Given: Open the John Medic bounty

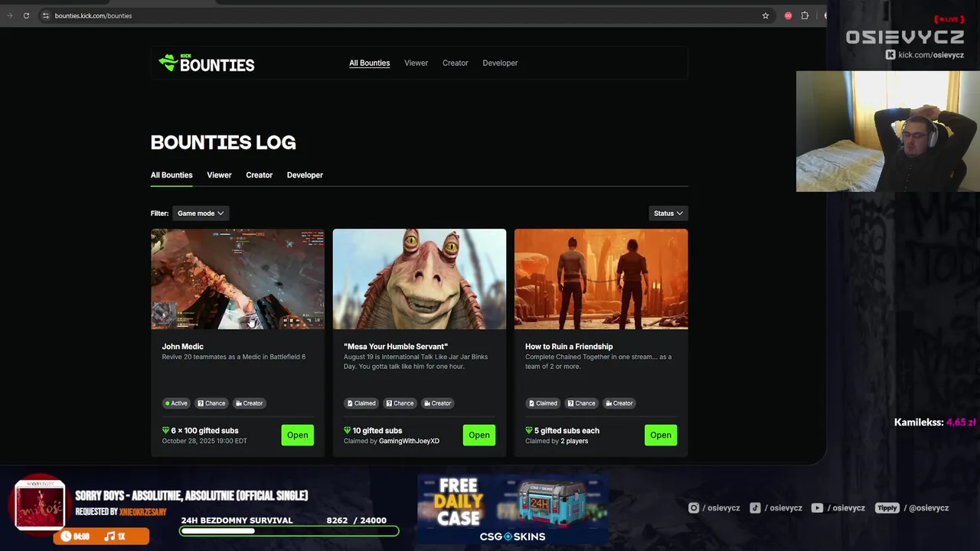Looking at the screenshot, I should click(x=297, y=435).
